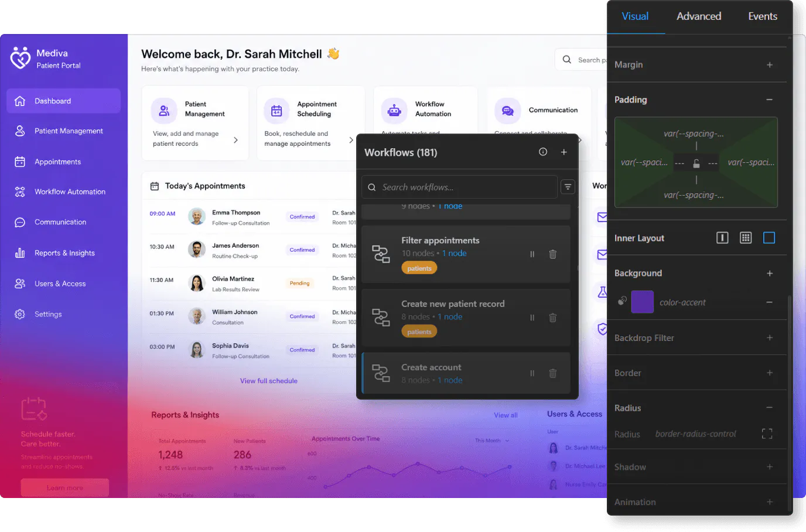806x532 pixels.
Task: Delete the Create account workflow
Action: pyautogui.click(x=552, y=373)
